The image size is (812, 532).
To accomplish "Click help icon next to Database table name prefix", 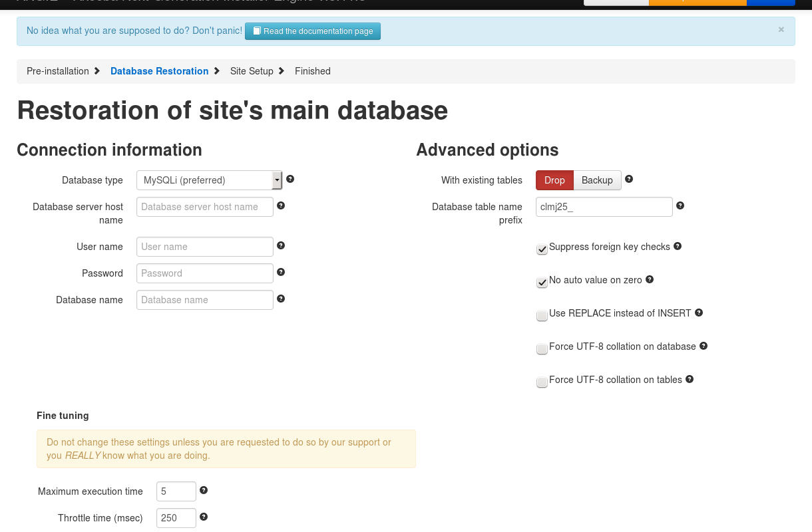I will tap(680, 205).
